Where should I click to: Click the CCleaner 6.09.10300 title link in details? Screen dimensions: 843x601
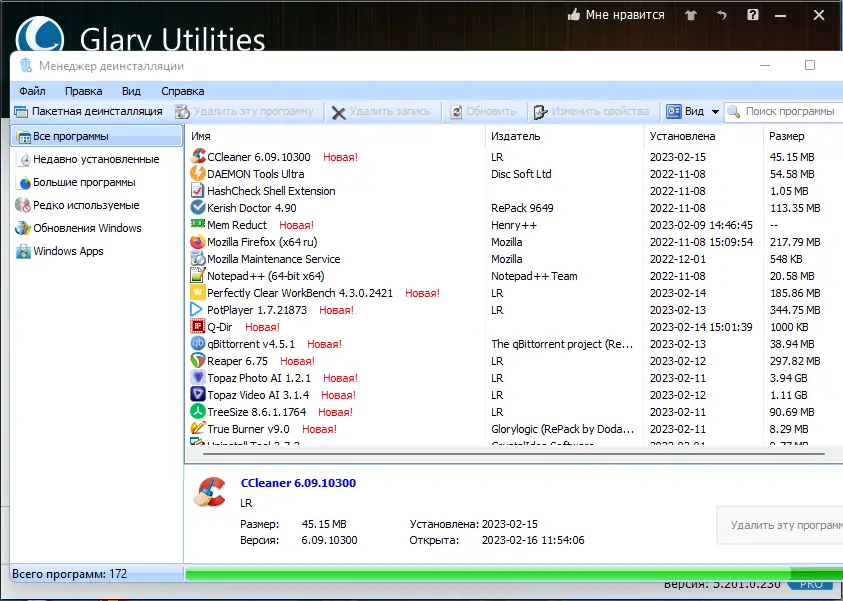click(298, 483)
